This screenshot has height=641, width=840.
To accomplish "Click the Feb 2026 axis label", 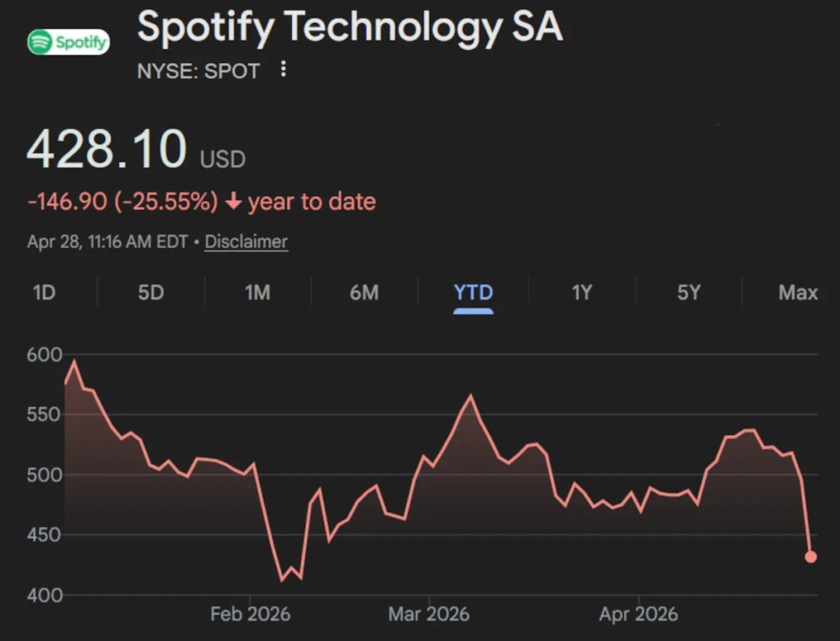I will 250,614.
